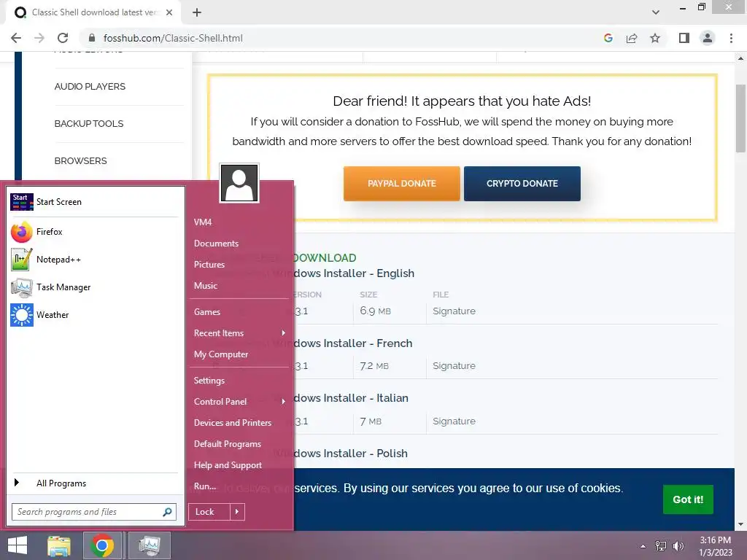Click CRYPTO DONATE button
This screenshot has height=560, width=747.
click(x=522, y=183)
